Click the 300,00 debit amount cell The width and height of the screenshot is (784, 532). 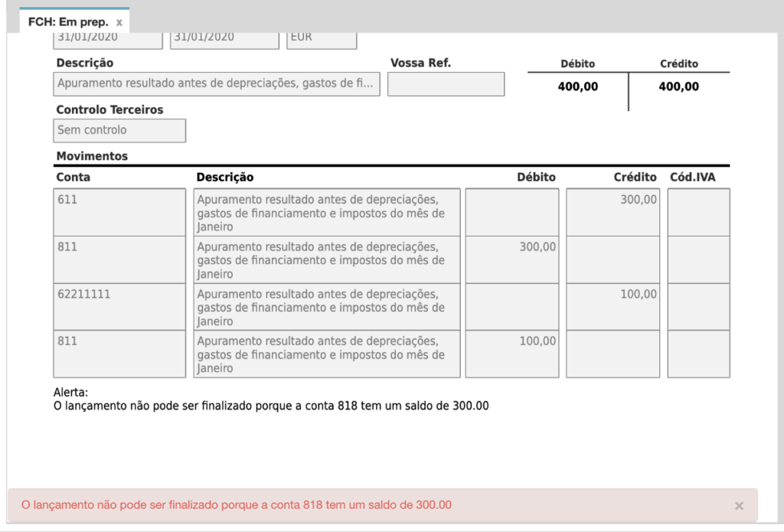(x=512, y=259)
